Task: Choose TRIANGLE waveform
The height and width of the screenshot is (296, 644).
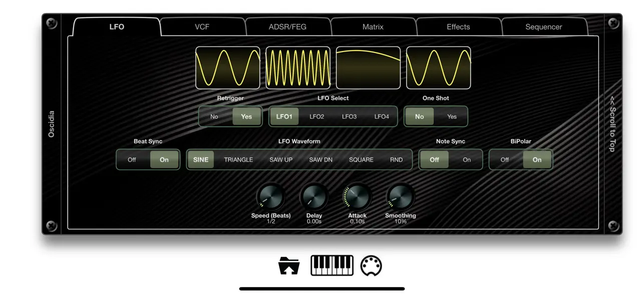Action: click(x=238, y=159)
